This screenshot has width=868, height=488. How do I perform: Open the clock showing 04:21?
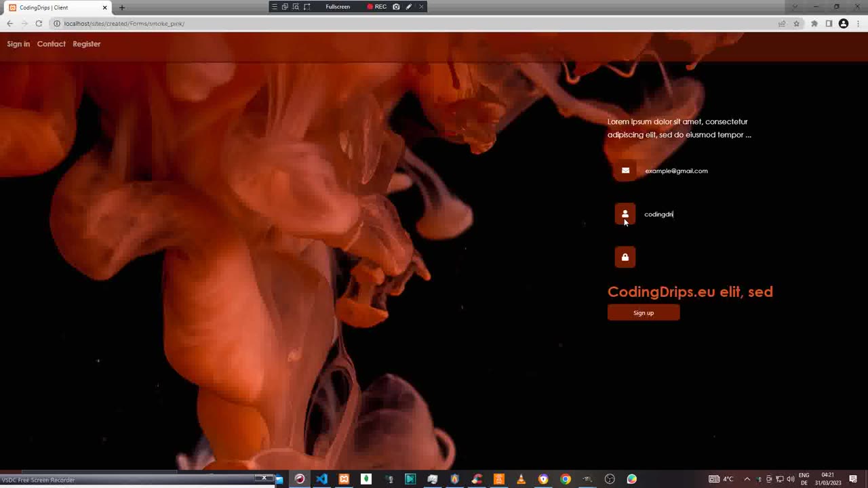tap(827, 479)
